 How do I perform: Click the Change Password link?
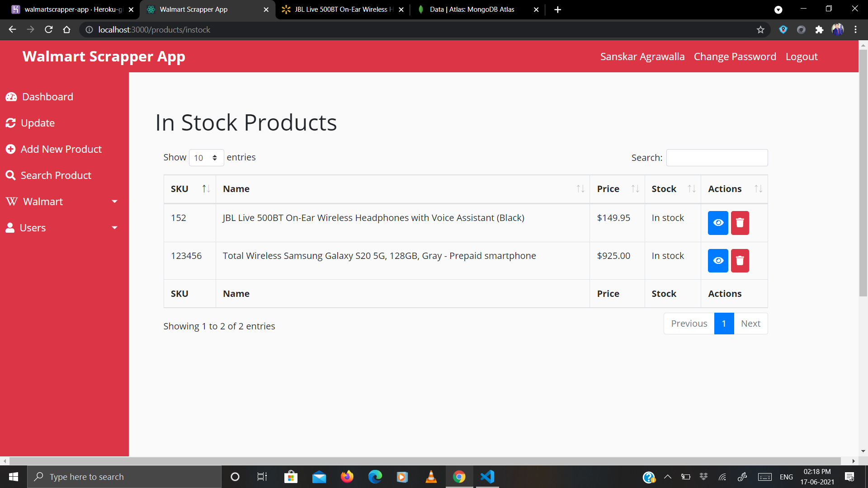tap(735, 56)
